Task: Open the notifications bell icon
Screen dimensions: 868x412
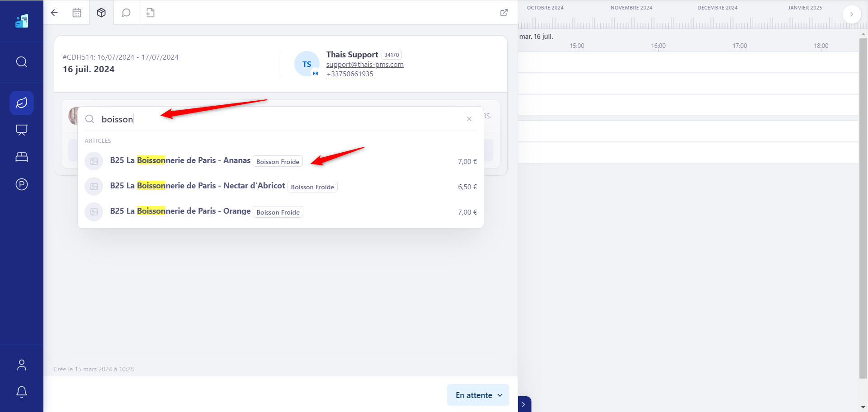Action: point(22,392)
